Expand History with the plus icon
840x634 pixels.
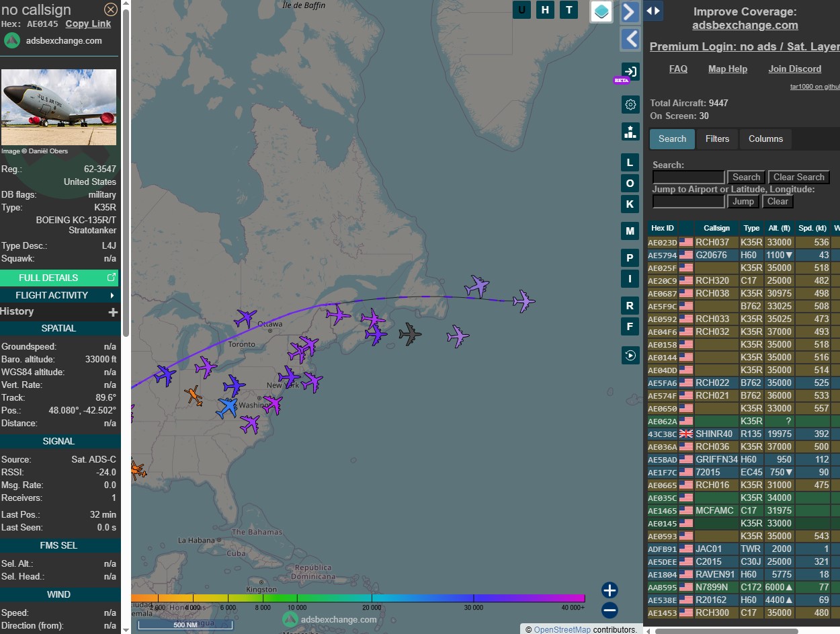113,312
